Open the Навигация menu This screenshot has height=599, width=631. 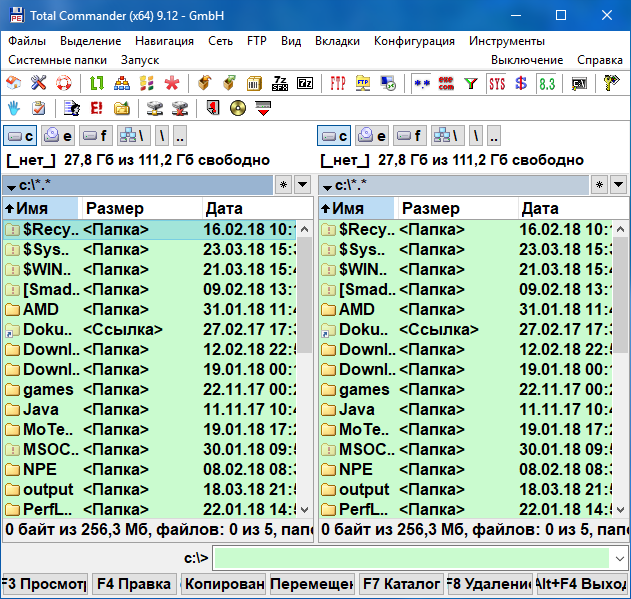pyautogui.click(x=165, y=41)
